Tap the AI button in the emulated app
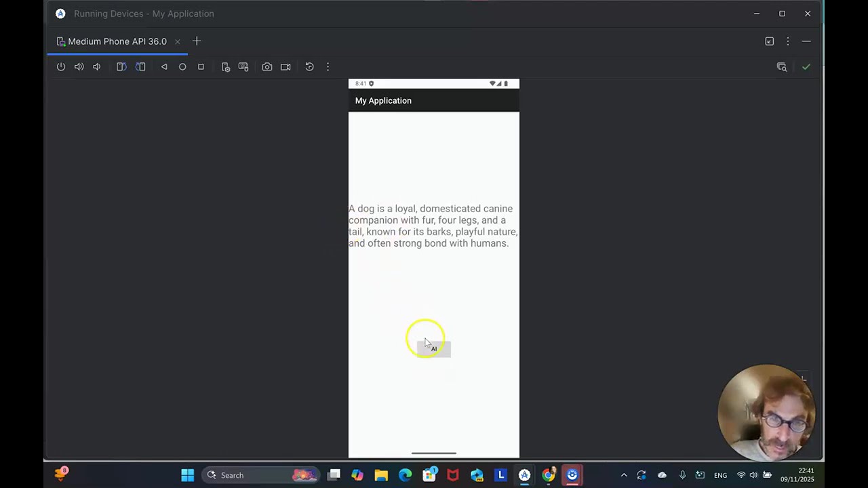The image size is (868, 488). click(434, 348)
